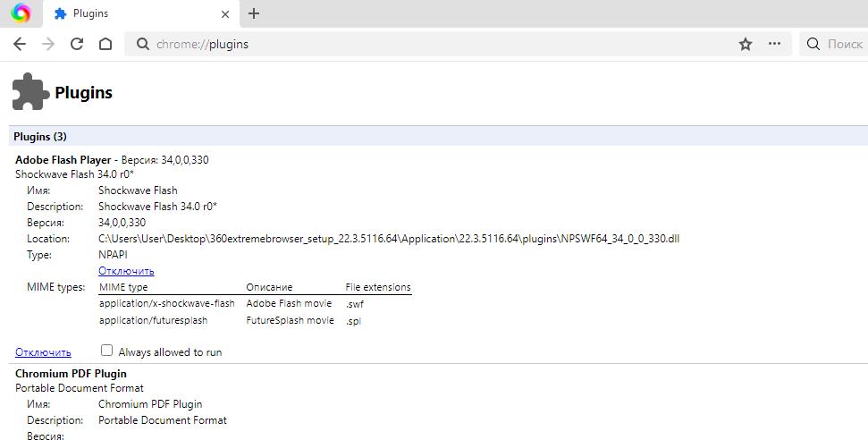Click the Chromium PDF Plugin Имя value
The image size is (868, 440).
pyautogui.click(x=150, y=404)
